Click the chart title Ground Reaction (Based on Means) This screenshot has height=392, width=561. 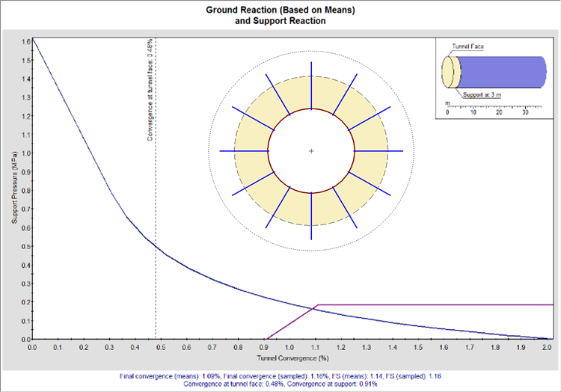tap(280, 10)
